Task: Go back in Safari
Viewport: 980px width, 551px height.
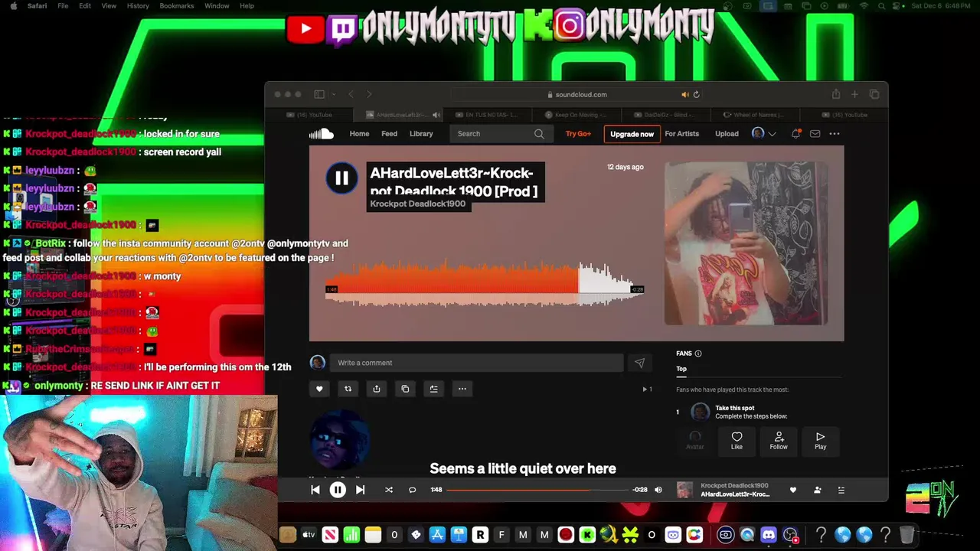Action: tap(351, 94)
